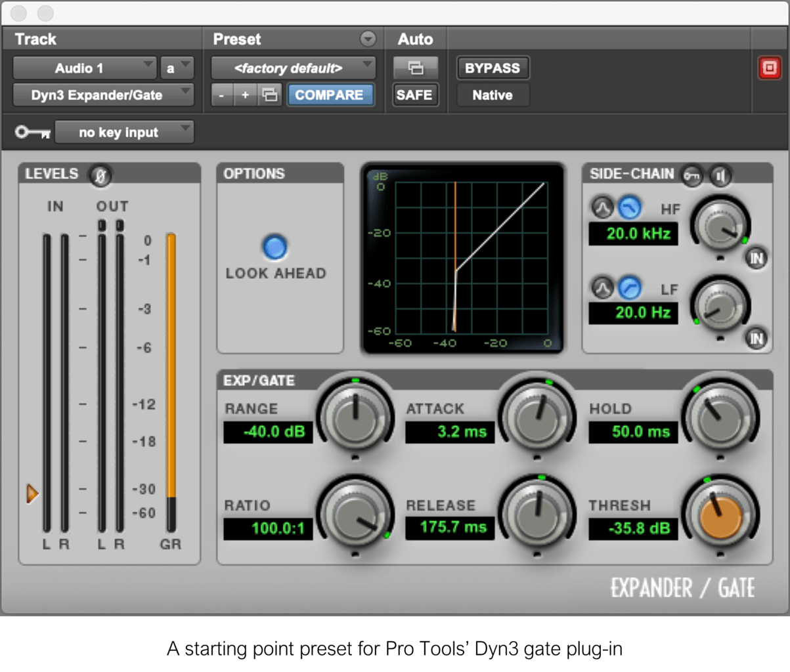This screenshot has width=790, height=672.
Task: Adjust the orange THRESH knob
Action: click(720, 516)
